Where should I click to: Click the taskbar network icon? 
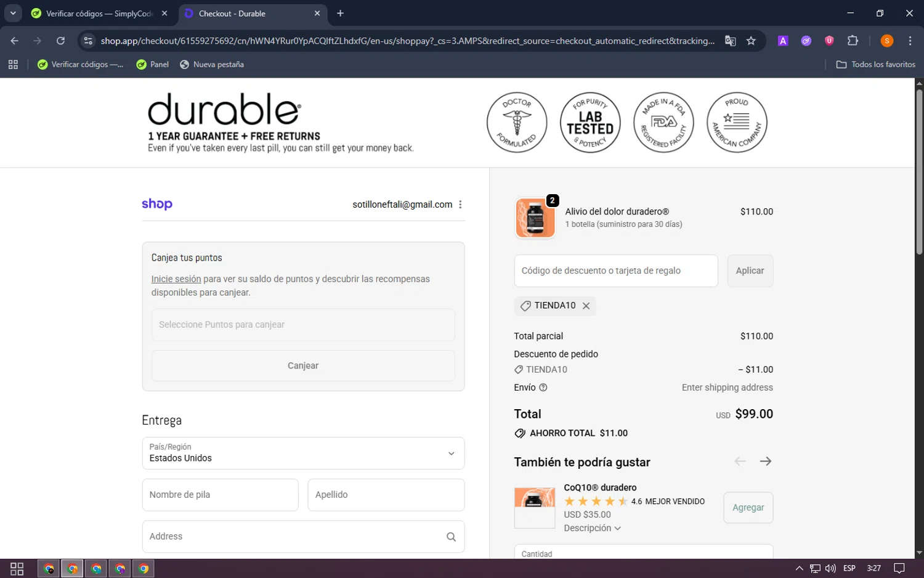point(814,568)
